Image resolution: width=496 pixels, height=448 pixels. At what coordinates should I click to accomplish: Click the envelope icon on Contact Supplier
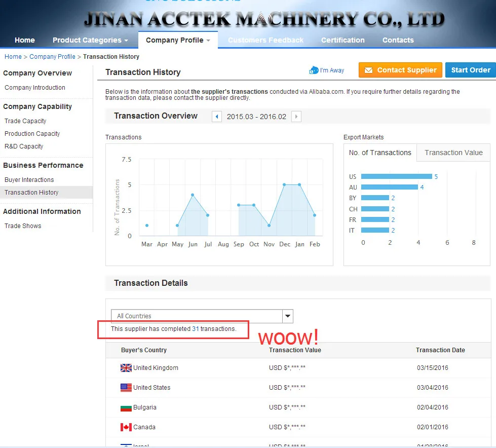click(368, 70)
